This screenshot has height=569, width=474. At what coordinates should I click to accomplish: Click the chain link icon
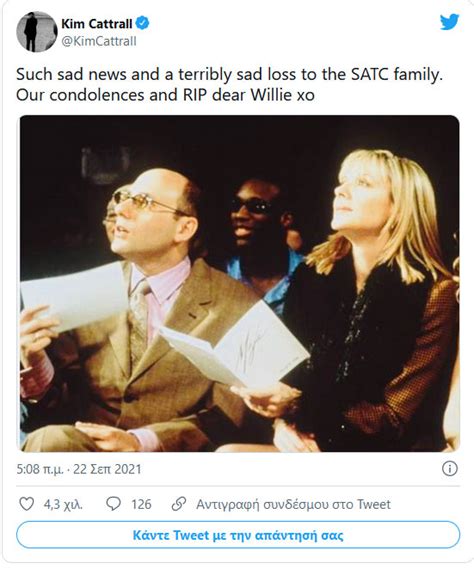[179, 504]
